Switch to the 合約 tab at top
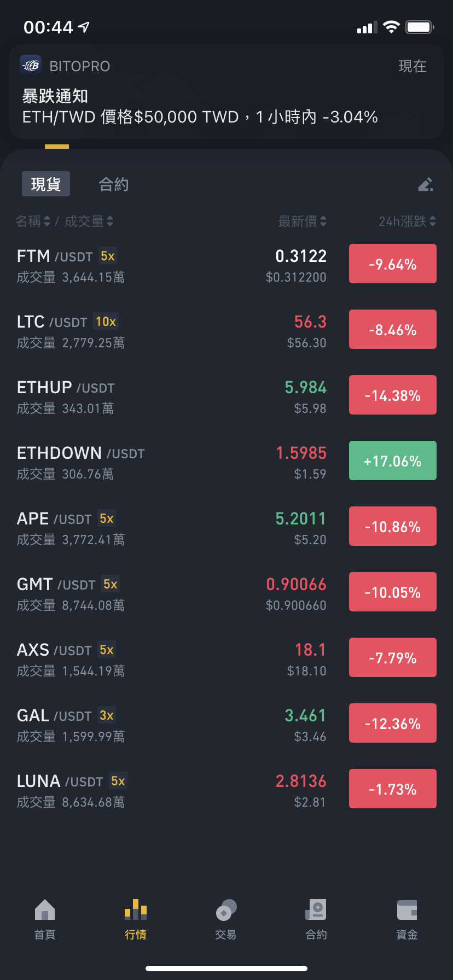The image size is (453, 980). point(113,184)
